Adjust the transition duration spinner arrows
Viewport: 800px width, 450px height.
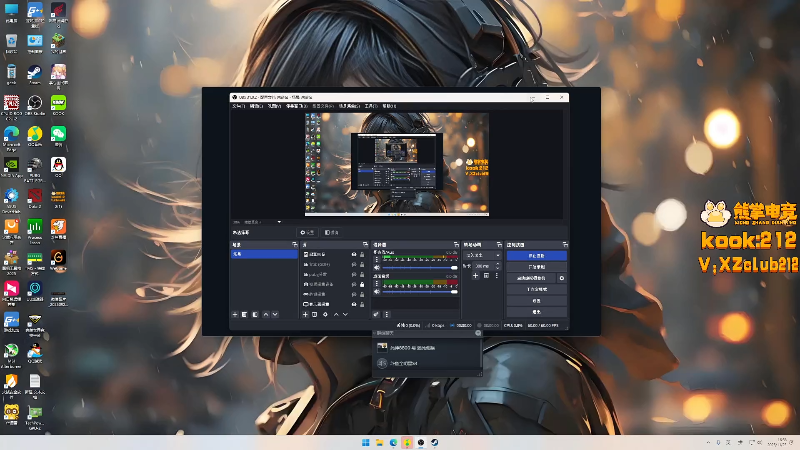(498, 266)
